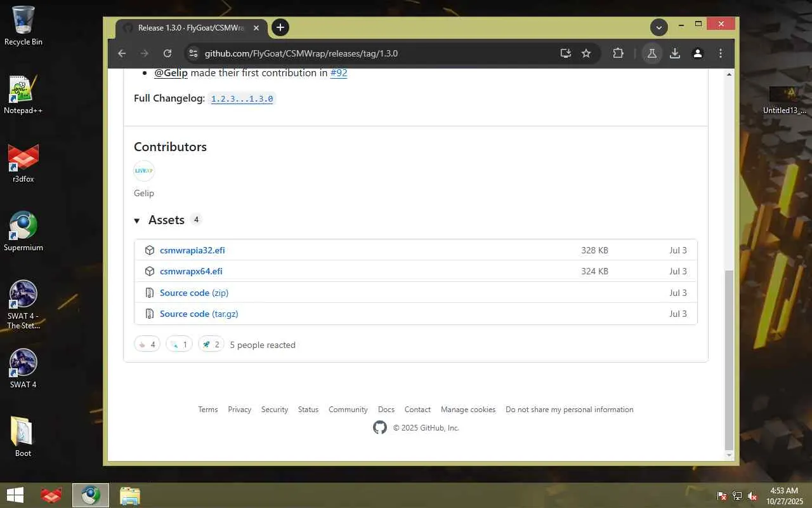Open the experiments flask icon
Image resolution: width=812 pixels, height=508 pixels.
pos(652,53)
